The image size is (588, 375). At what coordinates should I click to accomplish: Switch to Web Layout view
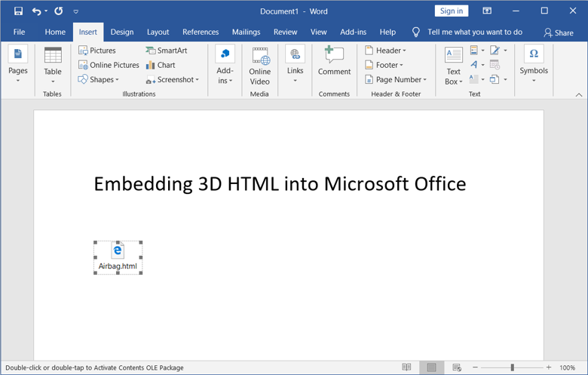click(457, 367)
